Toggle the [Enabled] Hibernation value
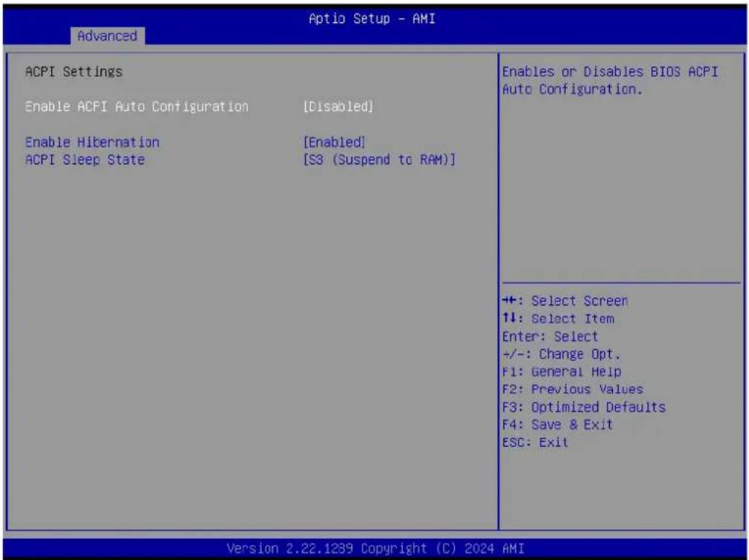This screenshot has width=749, height=560. (x=335, y=142)
